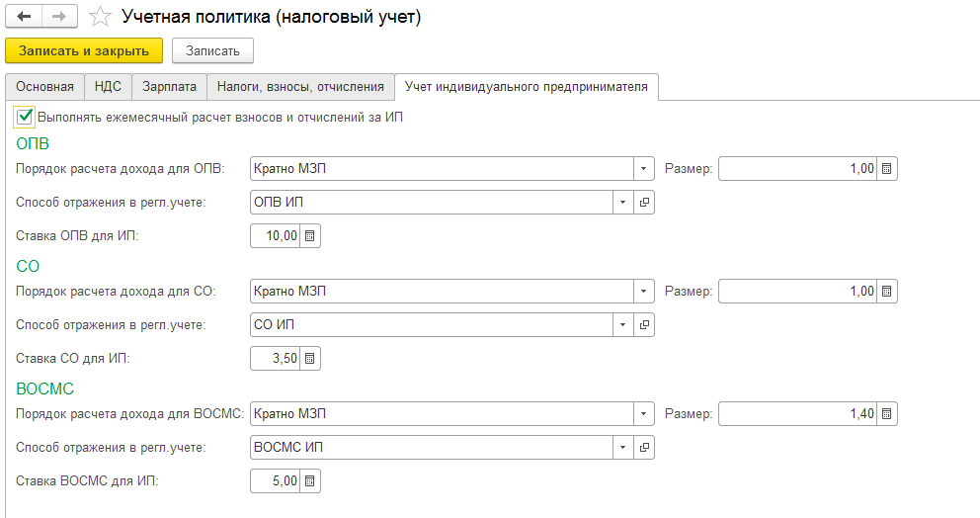Add form to favorites with star icon
This screenshot has height=518, width=980.
pyautogui.click(x=100, y=17)
